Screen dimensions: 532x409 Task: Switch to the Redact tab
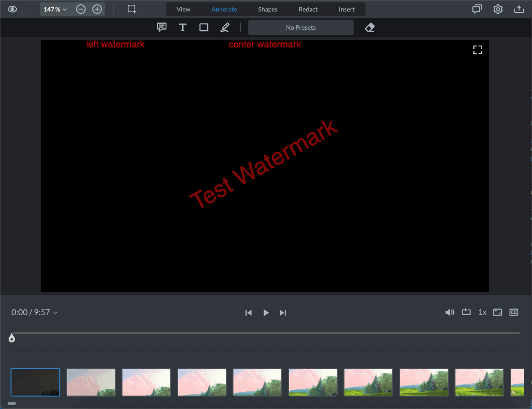[x=308, y=9]
